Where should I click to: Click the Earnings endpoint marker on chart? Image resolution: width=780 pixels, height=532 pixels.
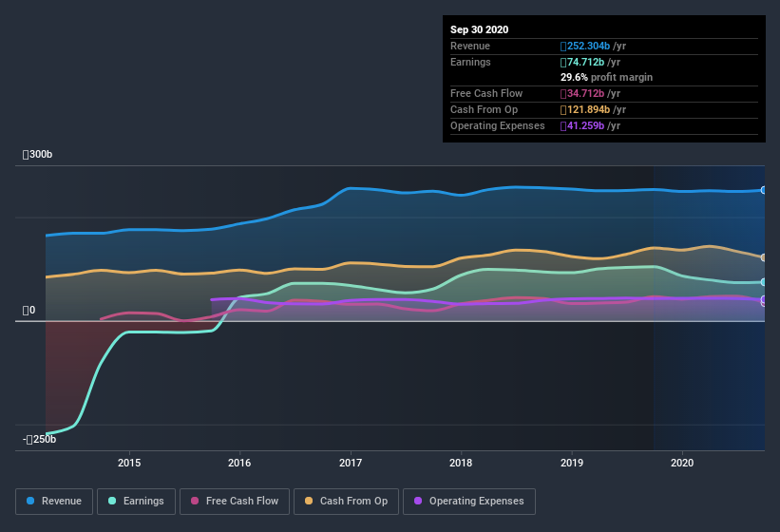tap(764, 282)
